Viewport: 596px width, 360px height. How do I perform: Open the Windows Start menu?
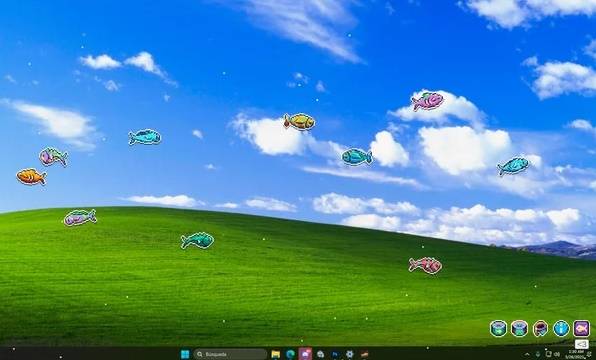pos(185,354)
